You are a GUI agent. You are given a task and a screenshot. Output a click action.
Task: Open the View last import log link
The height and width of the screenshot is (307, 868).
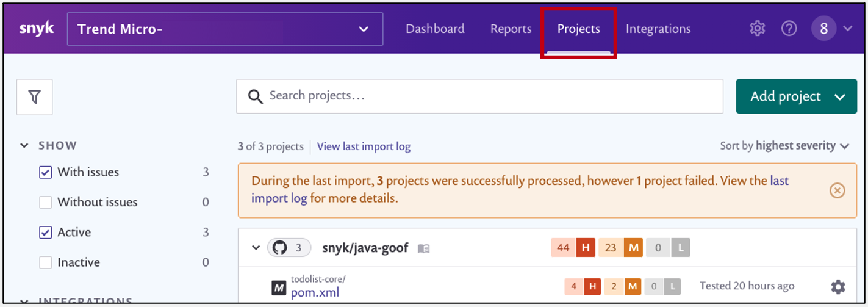pyautogui.click(x=364, y=146)
